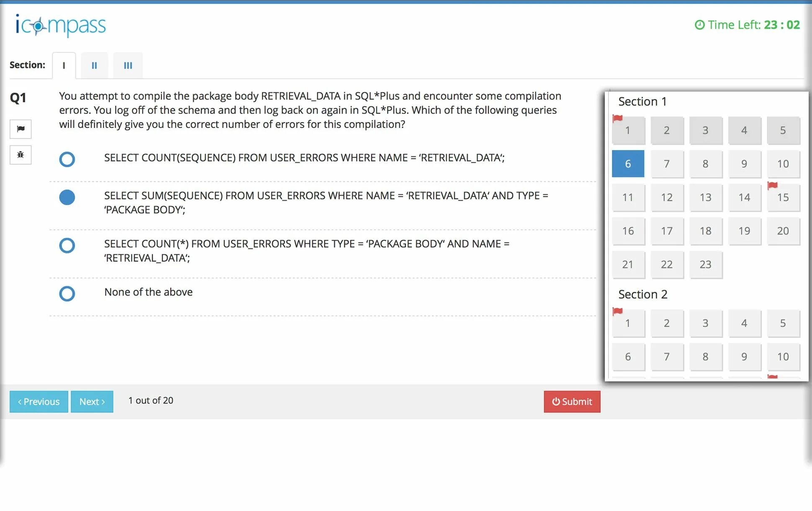Screen dimensions: 812x511
Task: Switch to Section III tab
Action: click(x=128, y=65)
